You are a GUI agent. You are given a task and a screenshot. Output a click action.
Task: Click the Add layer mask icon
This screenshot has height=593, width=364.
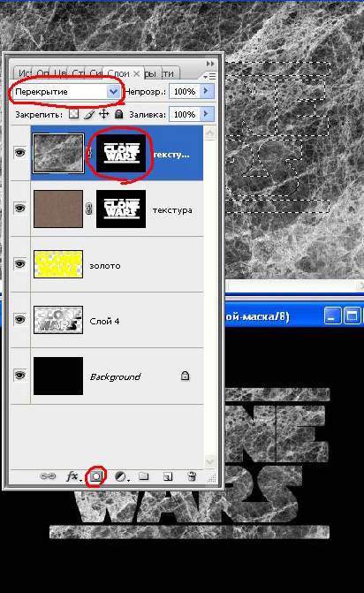96,476
